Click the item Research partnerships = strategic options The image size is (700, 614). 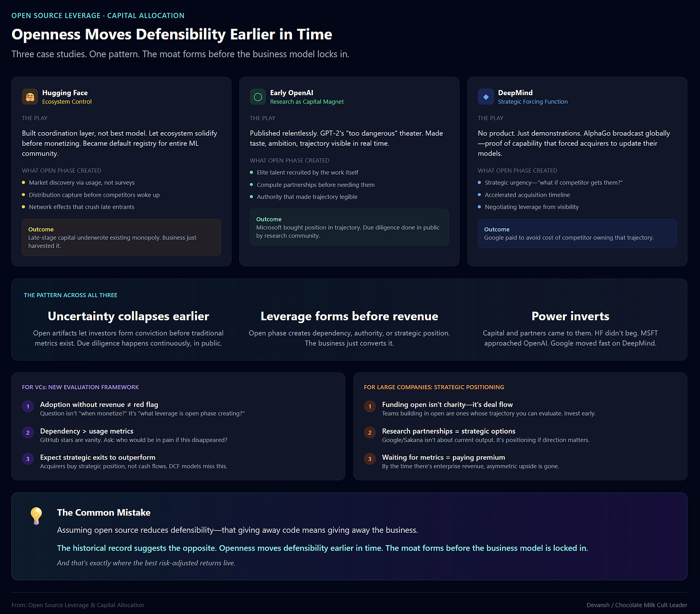449,431
